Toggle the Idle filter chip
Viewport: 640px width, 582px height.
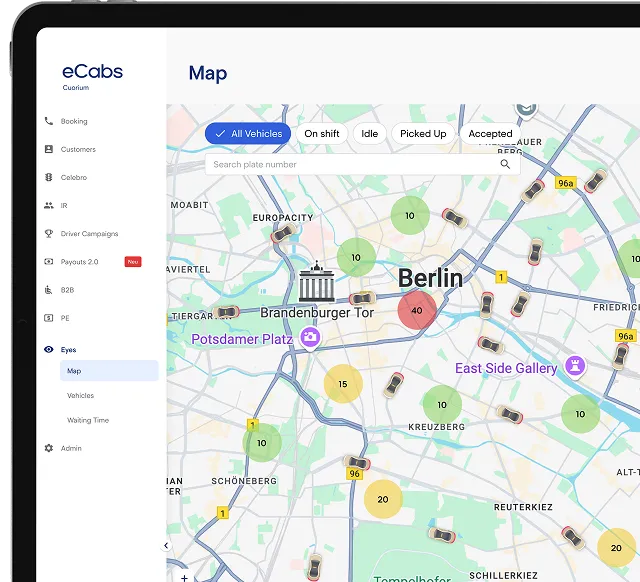point(369,133)
